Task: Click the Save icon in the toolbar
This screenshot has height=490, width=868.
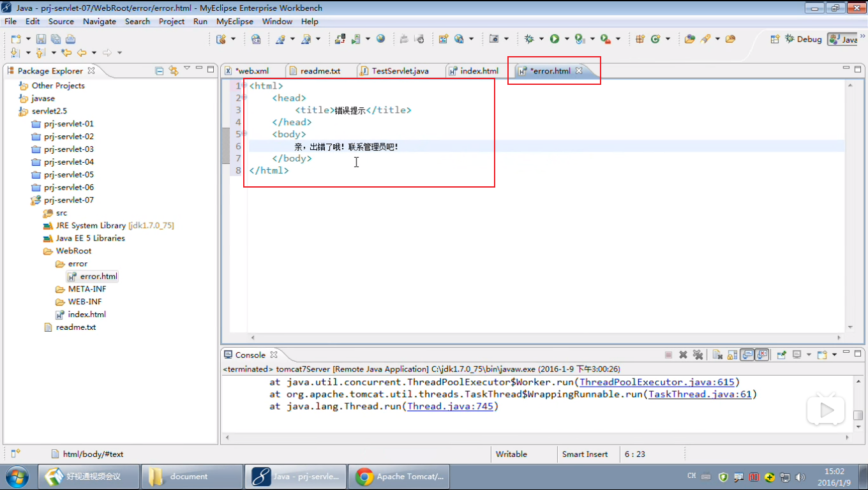Action: [41, 39]
